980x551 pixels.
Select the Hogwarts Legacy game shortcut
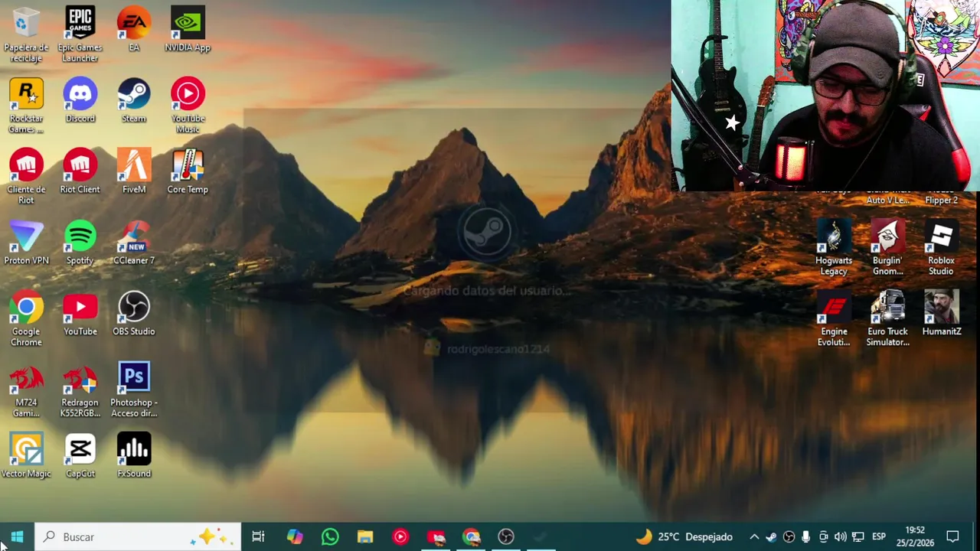(x=834, y=248)
